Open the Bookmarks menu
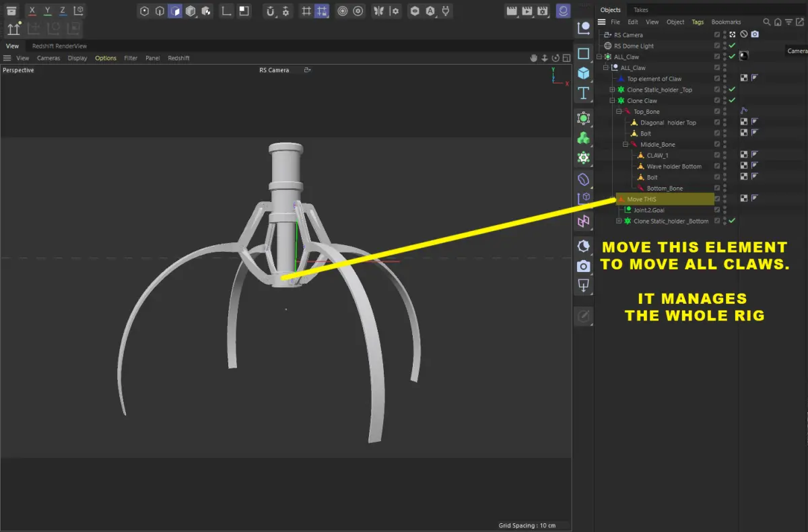 (726, 22)
